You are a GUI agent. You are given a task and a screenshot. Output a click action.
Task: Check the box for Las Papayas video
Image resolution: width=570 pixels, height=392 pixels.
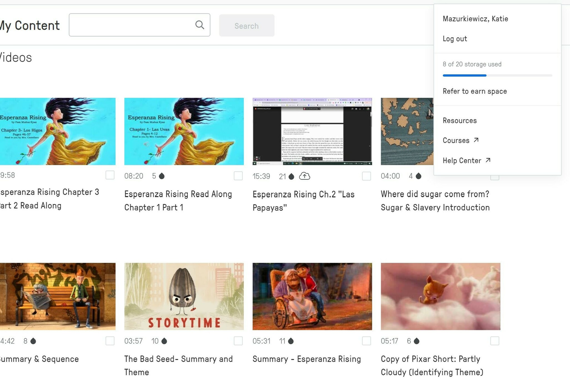(x=366, y=176)
